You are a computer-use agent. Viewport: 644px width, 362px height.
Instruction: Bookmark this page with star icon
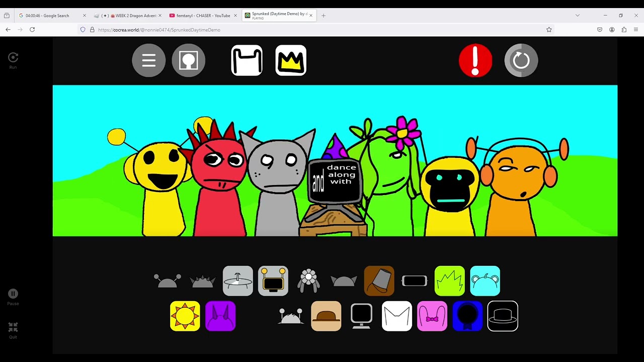click(549, 30)
